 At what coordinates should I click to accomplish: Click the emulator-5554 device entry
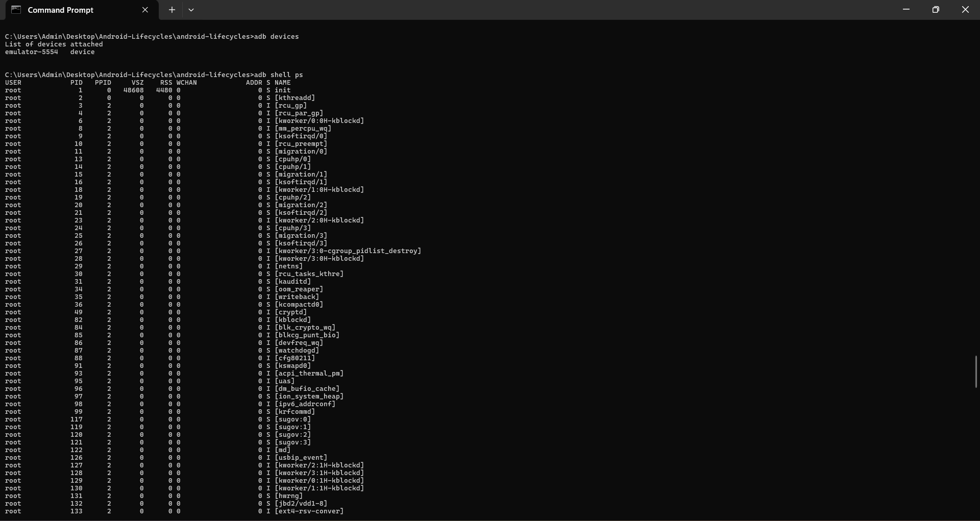[x=32, y=52]
